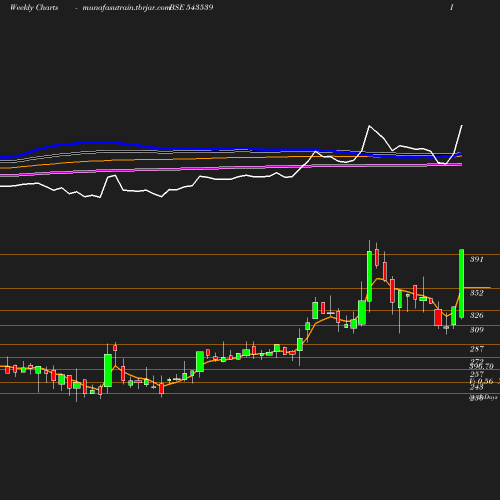Image resolution: width=500 pixels, height=500 pixels.
Task: Click the 309 price level label
Action: point(476,330)
